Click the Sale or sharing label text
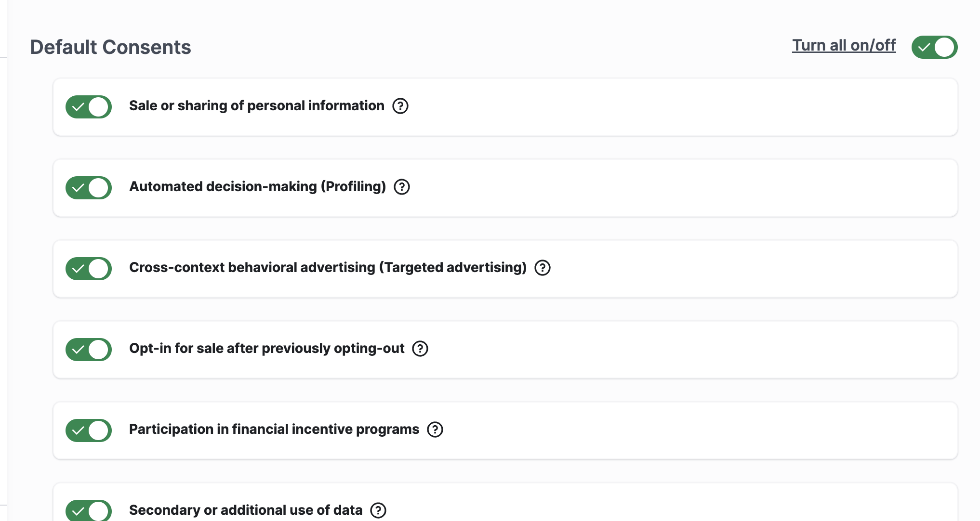Viewport: 980px width, 521px height. [x=256, y=106]
